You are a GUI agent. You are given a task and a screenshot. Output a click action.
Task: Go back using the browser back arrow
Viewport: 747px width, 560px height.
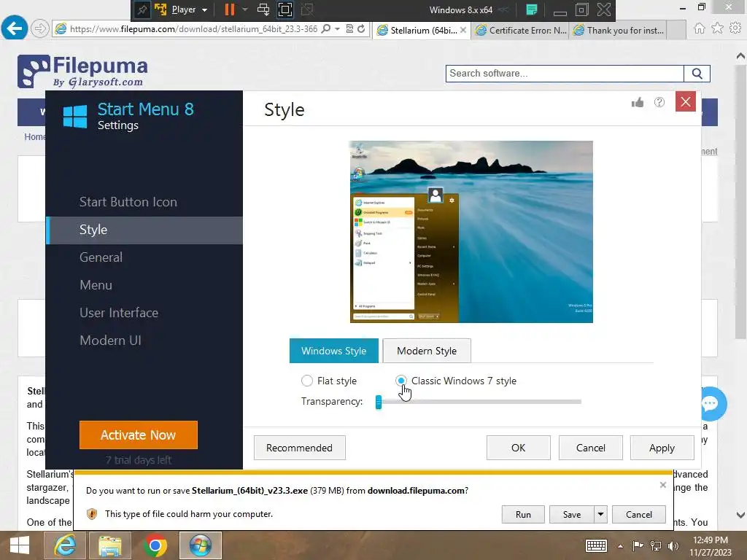click(15, 28)
